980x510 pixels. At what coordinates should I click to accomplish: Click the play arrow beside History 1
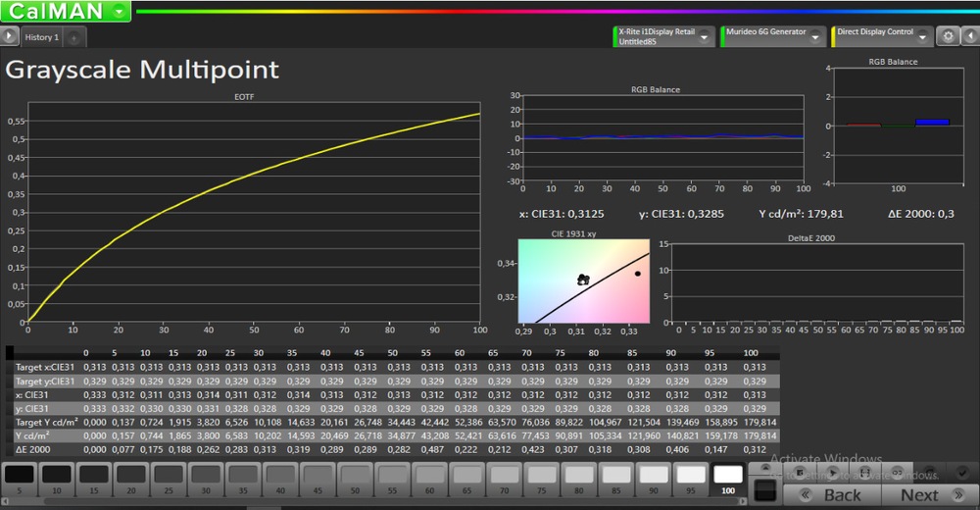pyautogui.click(x=9, y=36)
